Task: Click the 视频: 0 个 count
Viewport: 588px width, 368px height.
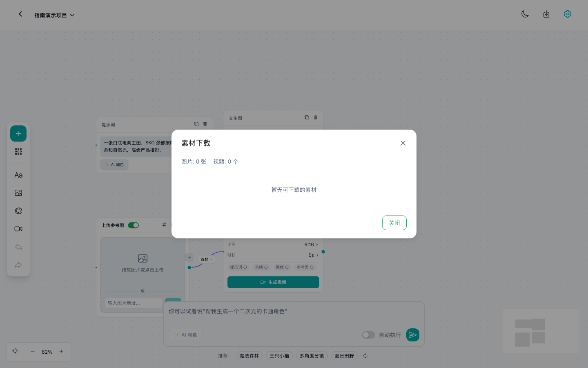Action: [226, 162]
